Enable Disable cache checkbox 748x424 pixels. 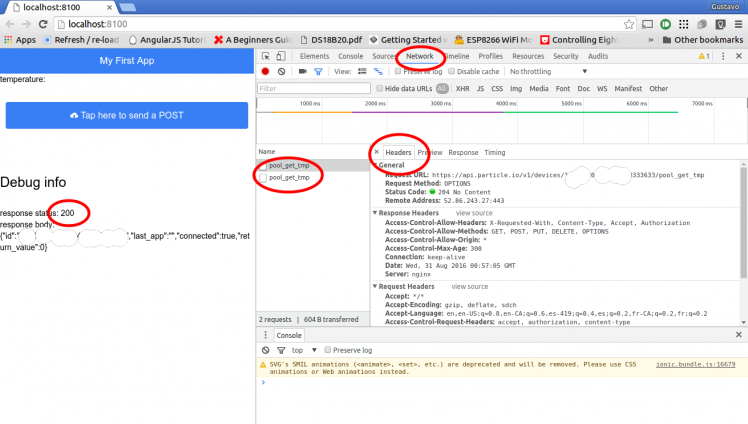click(x=451, y=72)
